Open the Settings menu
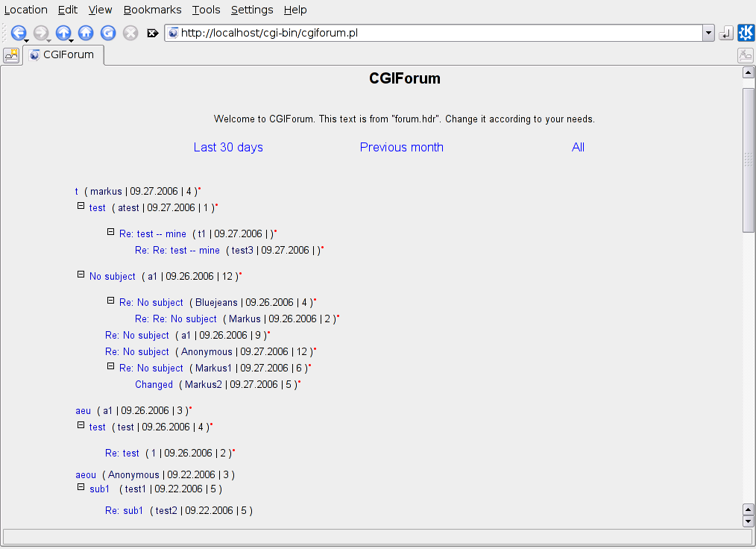The image size is (756, 549). click(x=251, y=10)
